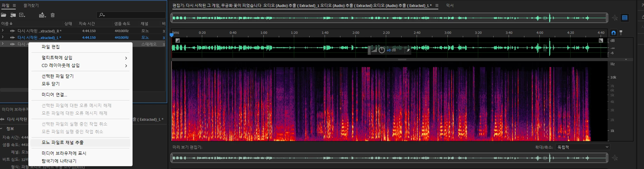644x169 pixels.
Task: Click the waveform/spectral divider handle
Action: 402,60
